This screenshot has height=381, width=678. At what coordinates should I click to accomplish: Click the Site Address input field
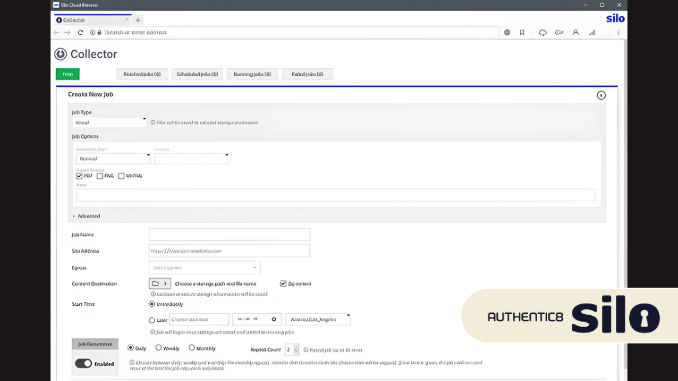[229, 251]
